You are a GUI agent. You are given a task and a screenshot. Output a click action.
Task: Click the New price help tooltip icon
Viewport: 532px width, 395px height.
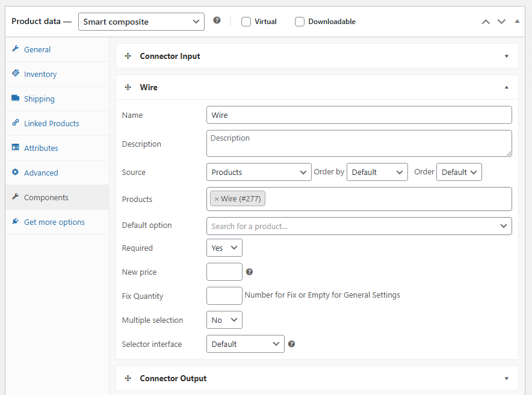click(x=249, y=272)
